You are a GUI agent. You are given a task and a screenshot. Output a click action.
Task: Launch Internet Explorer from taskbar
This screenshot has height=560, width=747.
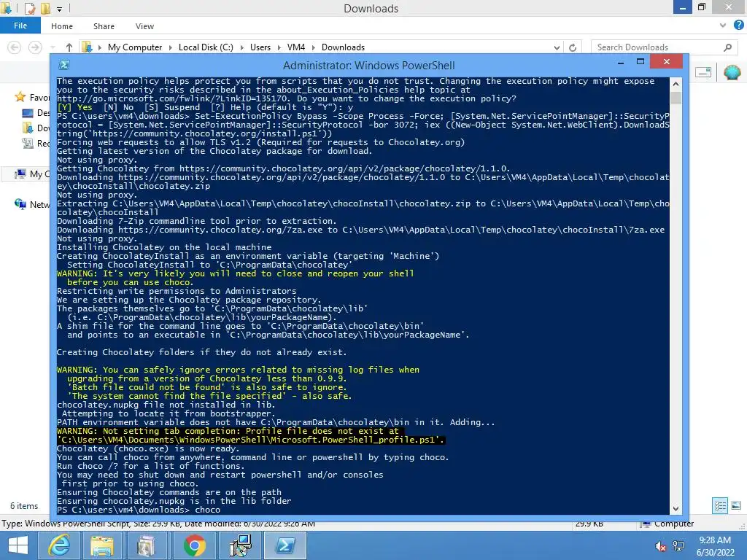(59, 545)
